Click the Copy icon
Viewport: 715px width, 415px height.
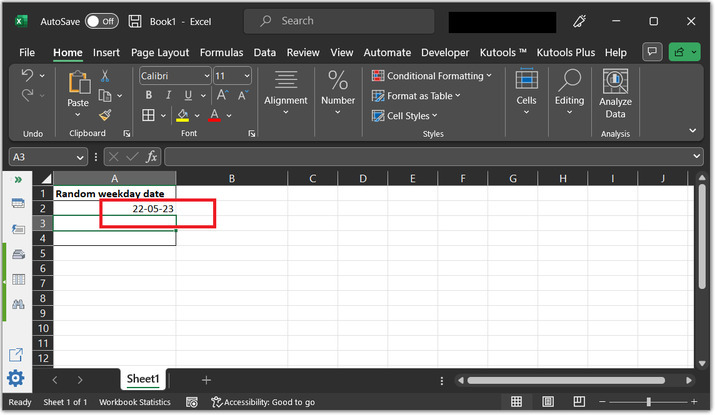[x=105, y=95]
